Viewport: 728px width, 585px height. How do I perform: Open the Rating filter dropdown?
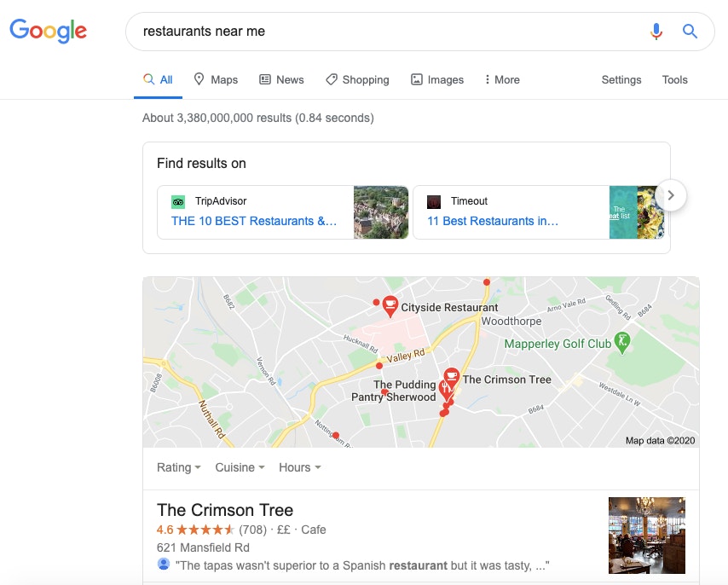coord(179,467)
